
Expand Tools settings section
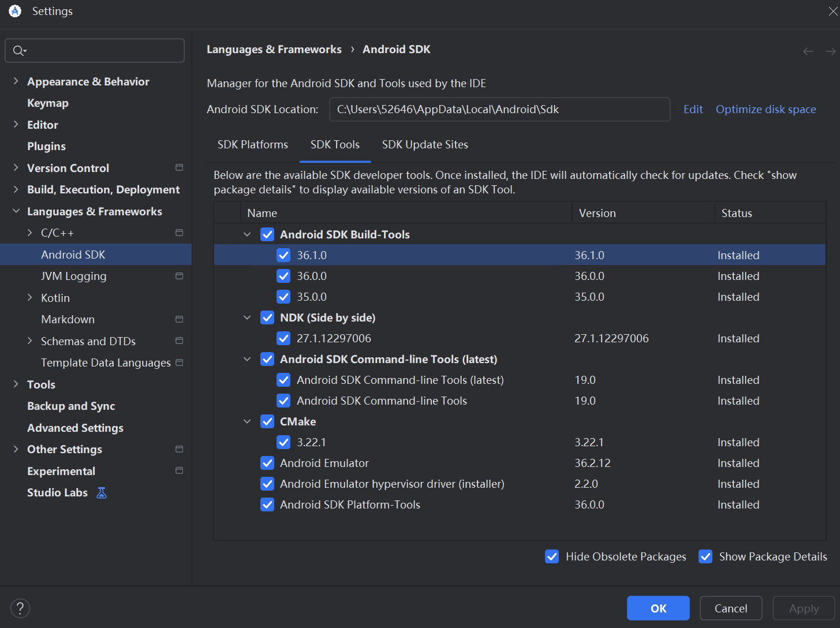pos(16,384)
